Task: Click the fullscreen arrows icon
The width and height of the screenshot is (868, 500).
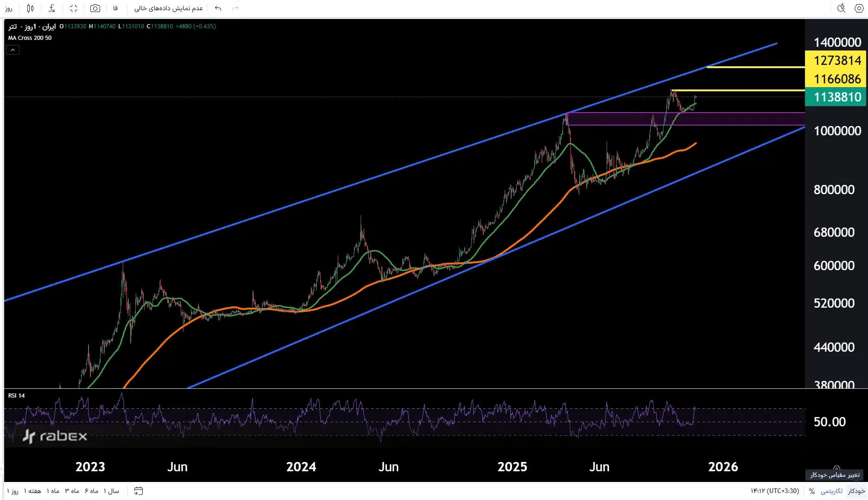Action: tap(74, 8)
